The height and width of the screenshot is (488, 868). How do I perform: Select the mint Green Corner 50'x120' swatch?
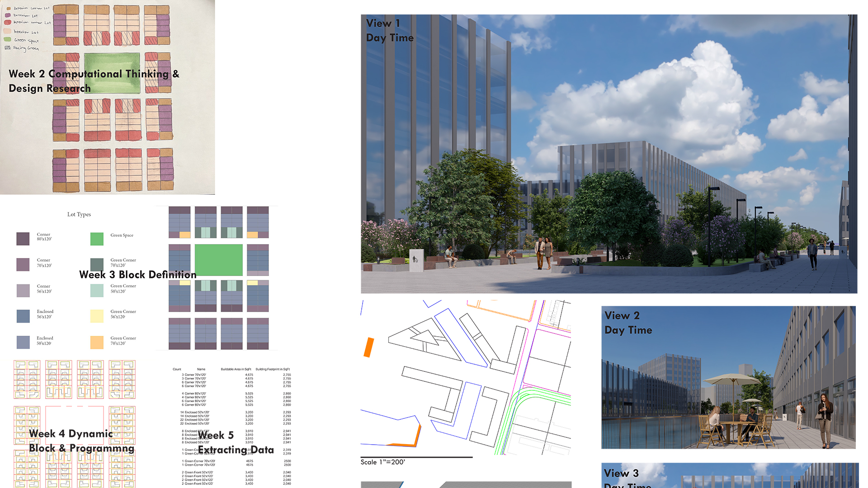[97, 290]
